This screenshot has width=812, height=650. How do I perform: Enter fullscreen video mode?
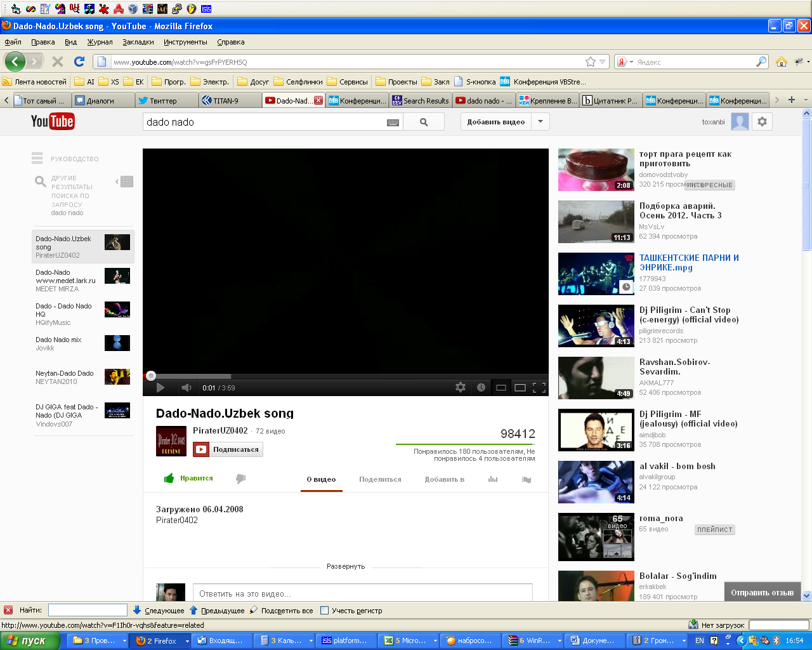(x=539, y=388)
